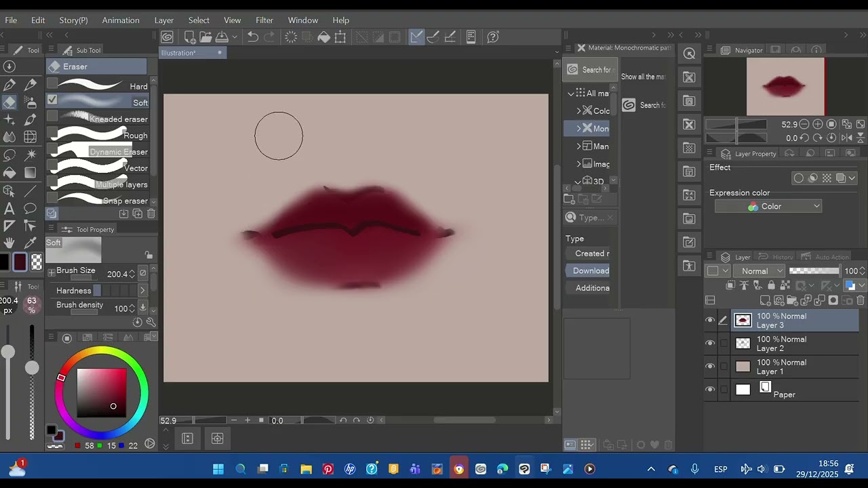Viewport: 868px width, 488px height.
Task: Select the Gradient tool
Action: pos(31,173)
